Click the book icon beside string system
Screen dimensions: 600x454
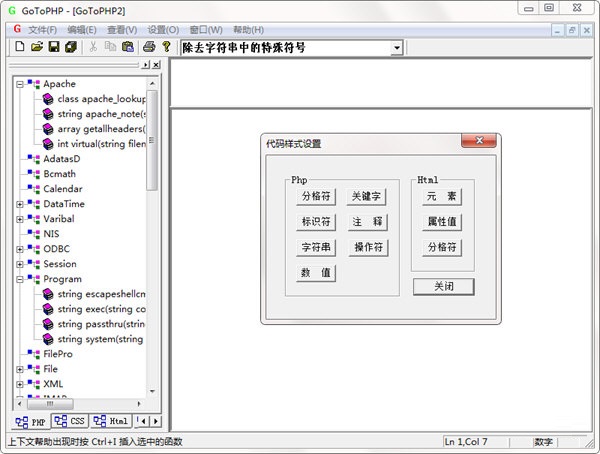point(48,339)
